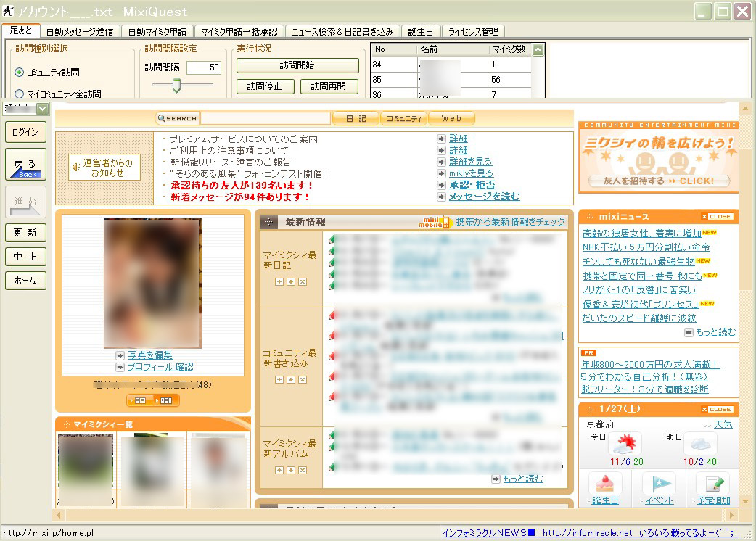Open news link NHK不払い5万円分割払い命令

tap(646, 247)
